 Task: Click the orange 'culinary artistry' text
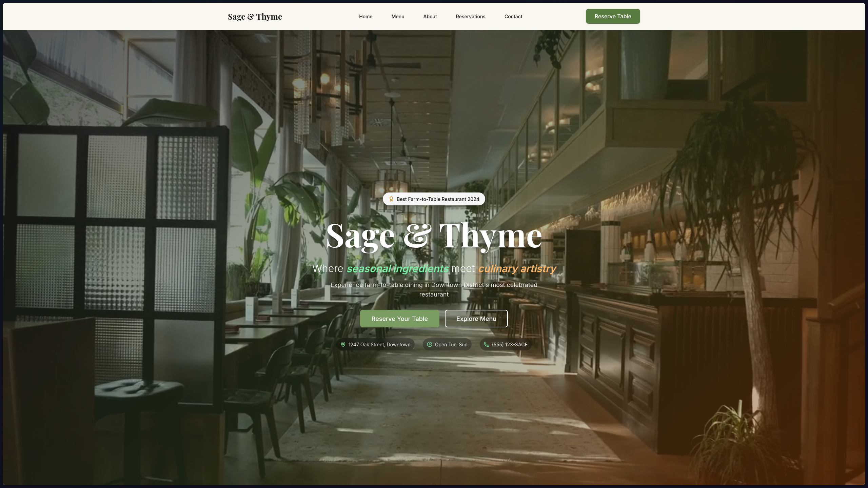click(517, 269)
